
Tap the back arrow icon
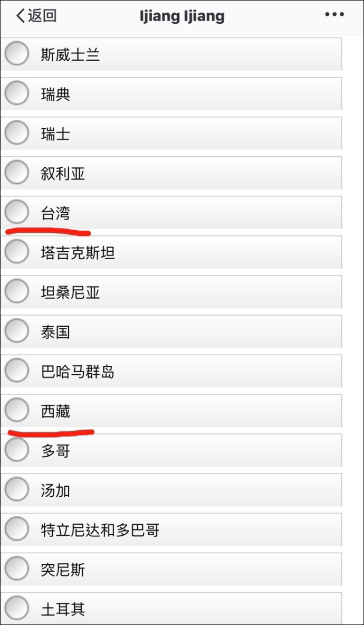(20, 16)
